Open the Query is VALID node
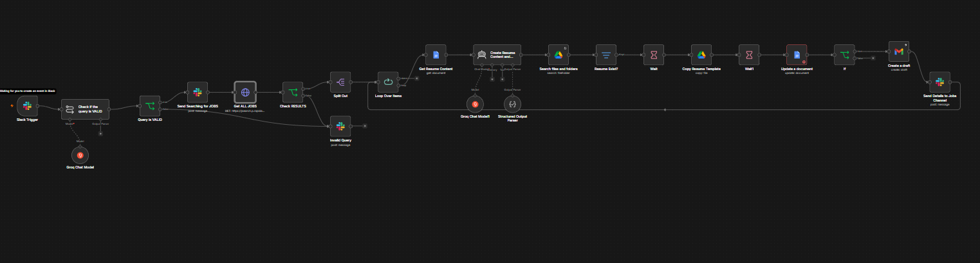 click(150, 105)
